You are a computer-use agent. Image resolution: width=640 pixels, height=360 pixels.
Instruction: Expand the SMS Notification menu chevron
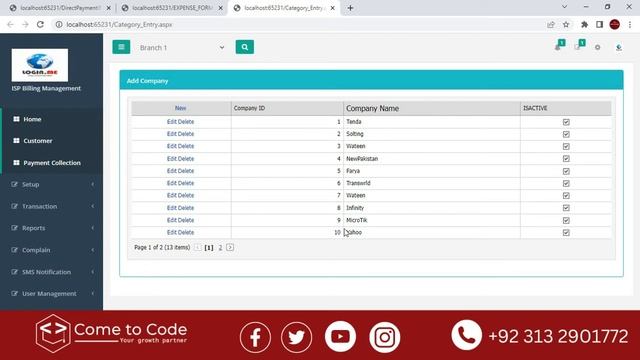click(93, 272)
